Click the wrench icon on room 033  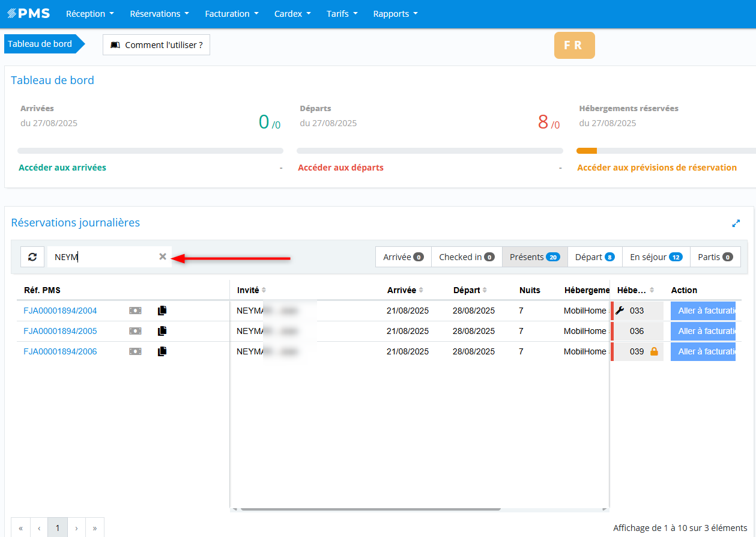(x=620, y=311)
